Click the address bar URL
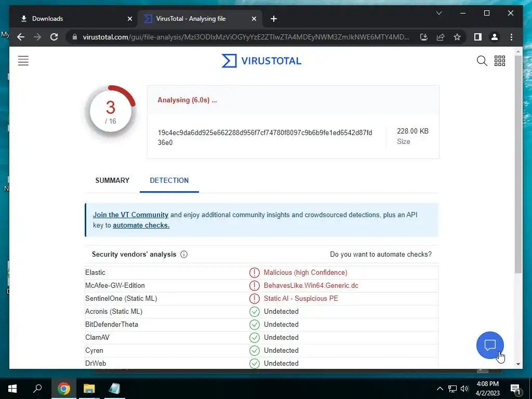 (246, 37)
